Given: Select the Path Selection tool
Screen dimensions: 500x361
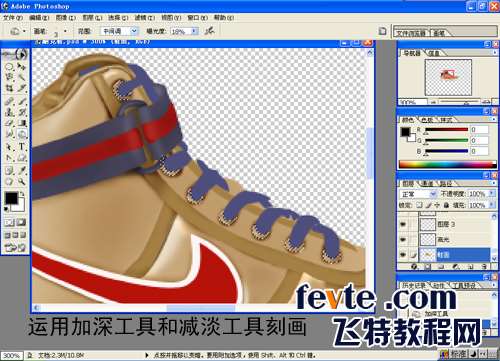Looking at the screenshot, I should [x=9, y=147].
